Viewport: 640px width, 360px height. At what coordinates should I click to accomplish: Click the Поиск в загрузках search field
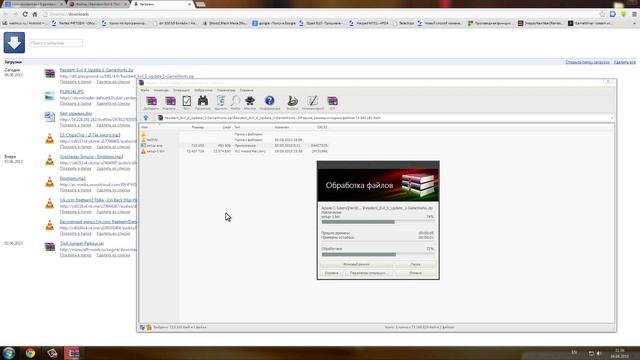point(56,43)
